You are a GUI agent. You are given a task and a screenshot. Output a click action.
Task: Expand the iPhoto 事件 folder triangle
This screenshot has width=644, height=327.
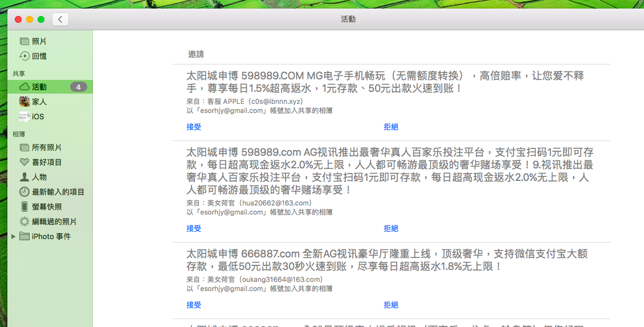click(14, 236)
